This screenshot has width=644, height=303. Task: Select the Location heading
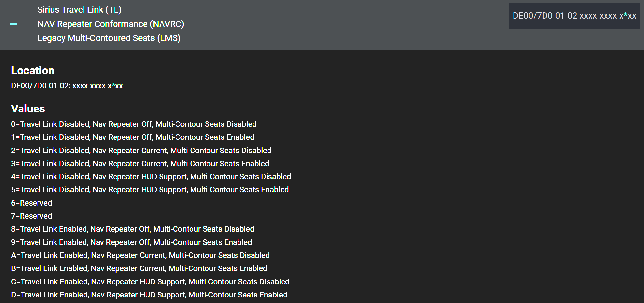coord(33,70)
